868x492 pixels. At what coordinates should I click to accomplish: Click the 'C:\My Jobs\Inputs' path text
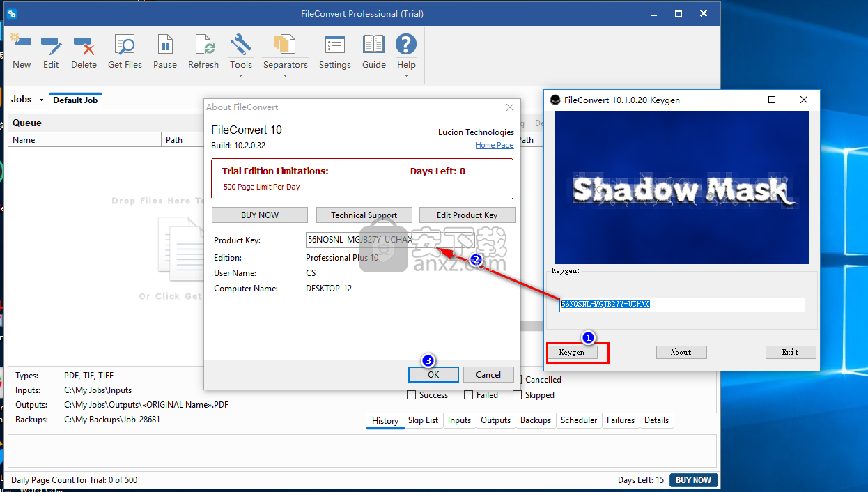pos(98,390)
